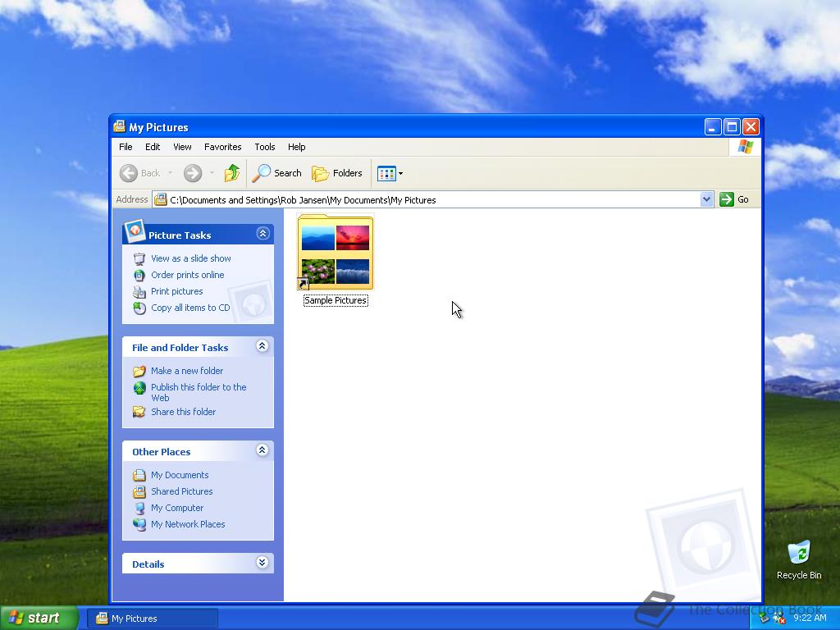Go up one folder level
840x630 pixels.
[232, 173]
